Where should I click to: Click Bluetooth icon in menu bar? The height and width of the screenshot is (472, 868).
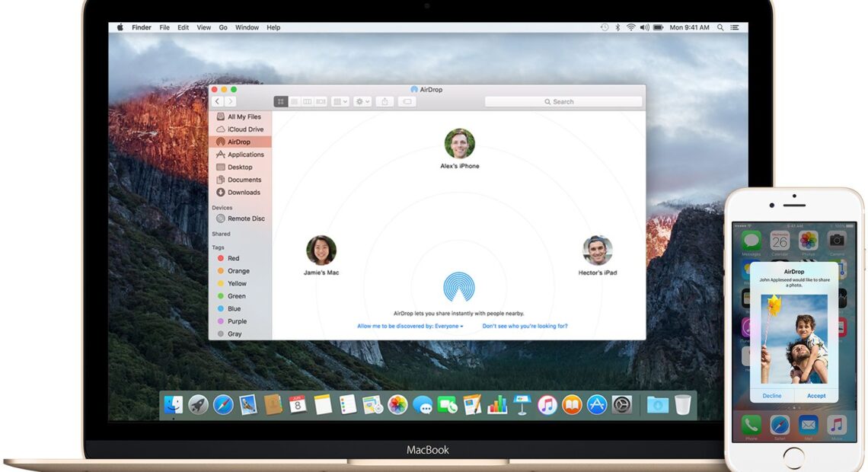617,27
